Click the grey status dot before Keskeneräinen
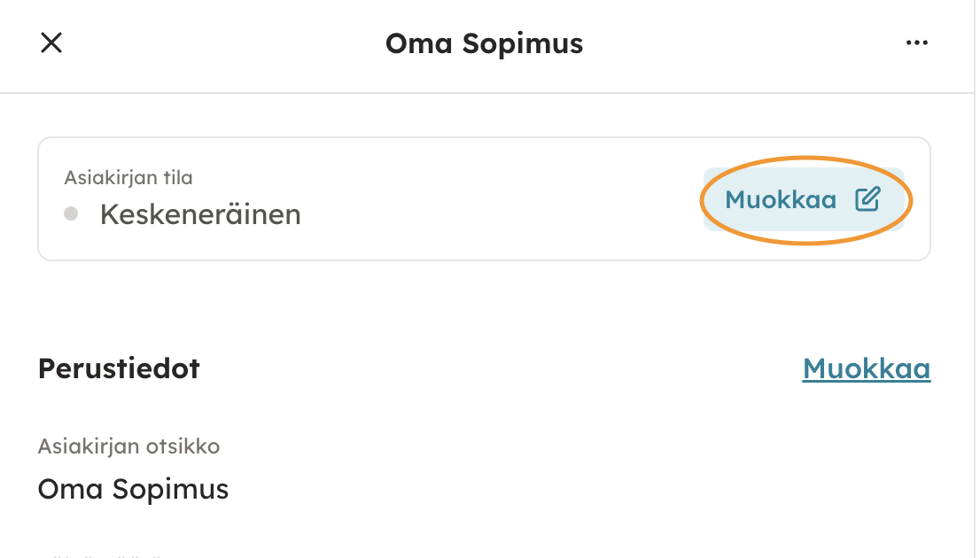Image resolution: width=980 pixels, height=558 pixels. click(x=72, y=214)
